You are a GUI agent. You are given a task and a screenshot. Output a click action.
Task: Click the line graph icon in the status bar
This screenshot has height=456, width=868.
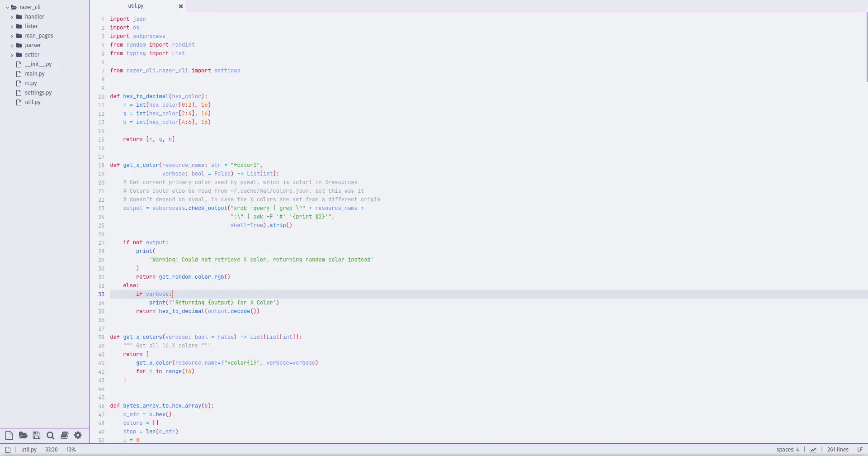[x=813, y=450]
